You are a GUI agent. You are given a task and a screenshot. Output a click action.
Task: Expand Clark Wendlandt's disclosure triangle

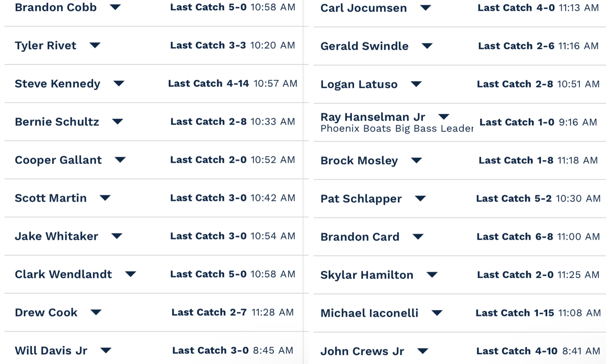[x=130, y=274]
